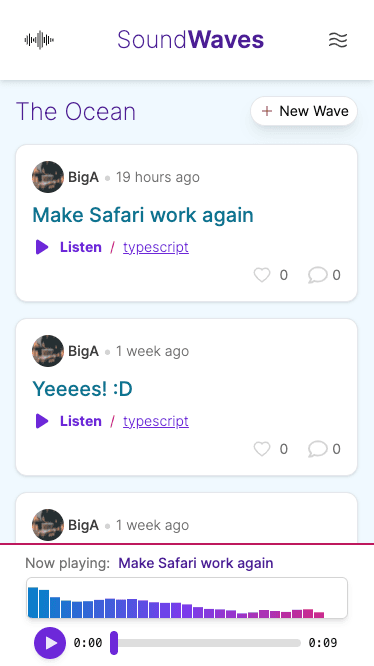Click the waveform logo icon in header
This screenshot has width=374, height=666.
click(x=39, y=40)
